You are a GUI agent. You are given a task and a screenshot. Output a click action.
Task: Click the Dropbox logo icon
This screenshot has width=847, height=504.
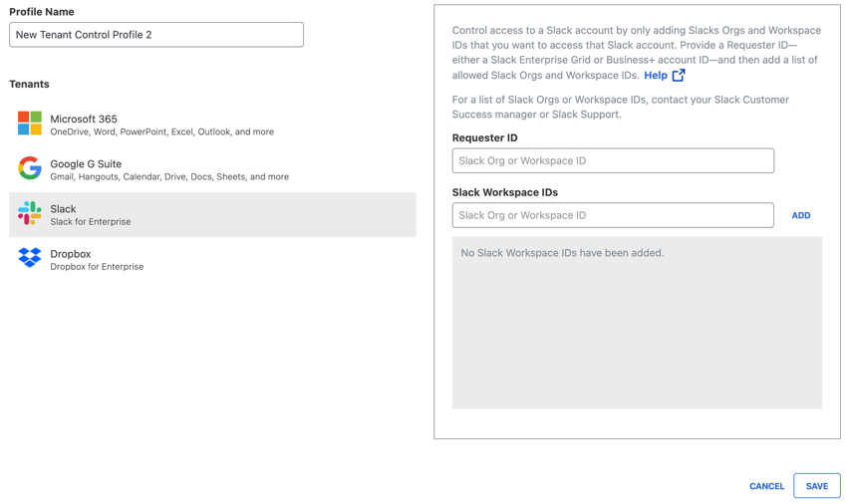click(x=30, y=258)
